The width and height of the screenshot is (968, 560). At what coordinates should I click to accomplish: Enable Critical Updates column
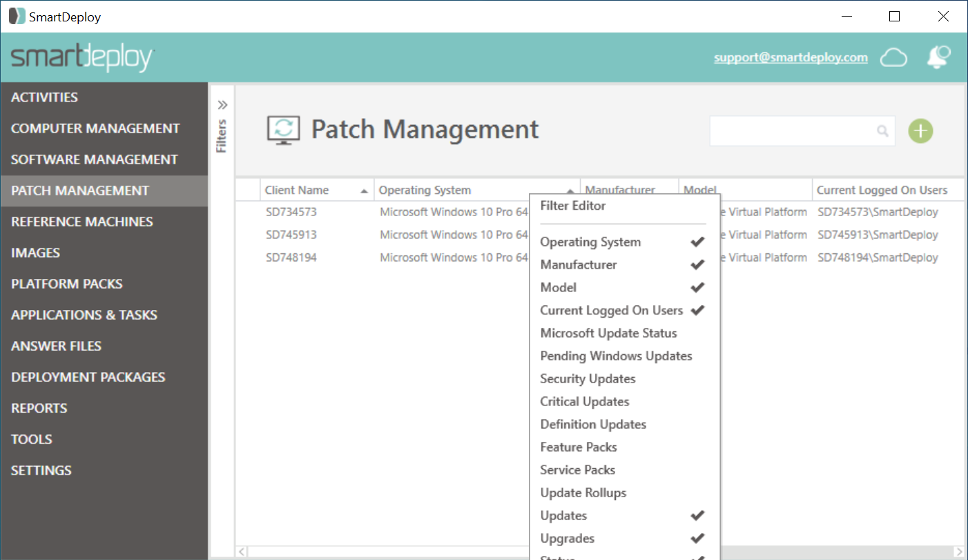click(624, 401)
